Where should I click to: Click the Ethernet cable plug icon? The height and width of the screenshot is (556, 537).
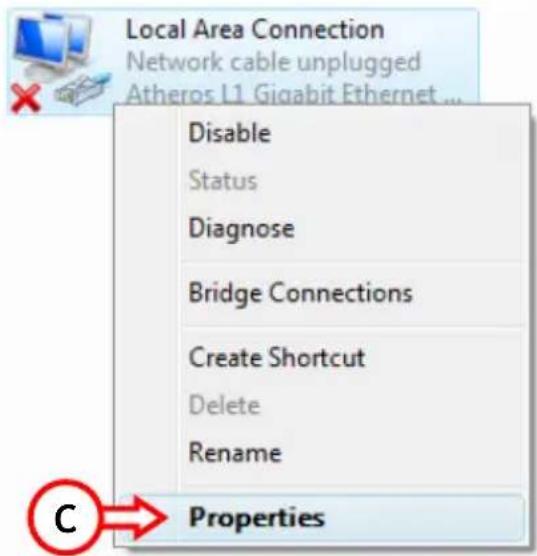[x=82, y=89]
